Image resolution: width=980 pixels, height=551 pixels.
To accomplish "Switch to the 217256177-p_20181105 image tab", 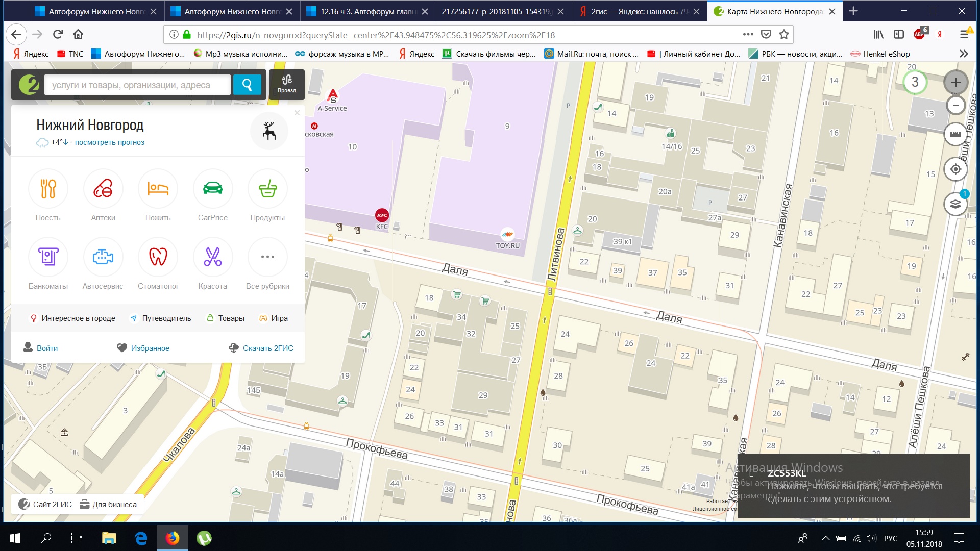I will point(503,11).
